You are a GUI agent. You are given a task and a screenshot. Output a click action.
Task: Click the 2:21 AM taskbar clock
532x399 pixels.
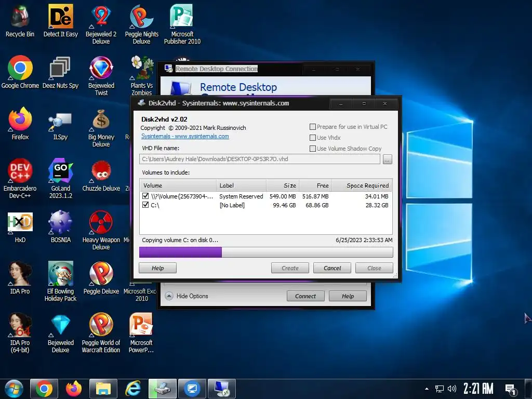478,389
